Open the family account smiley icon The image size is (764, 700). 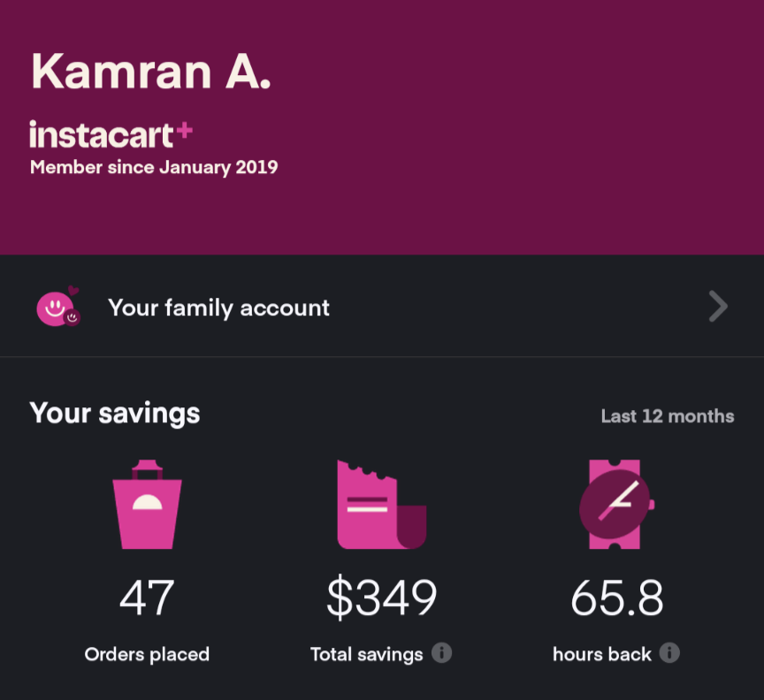click(x=58, y=306)
